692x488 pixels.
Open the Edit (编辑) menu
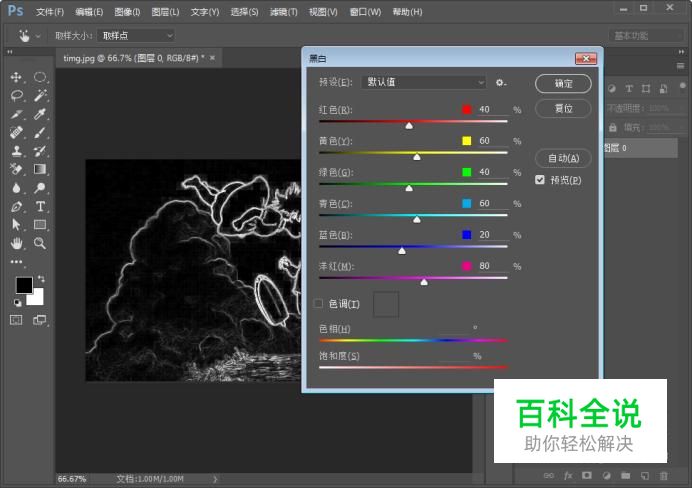[89, 12]
